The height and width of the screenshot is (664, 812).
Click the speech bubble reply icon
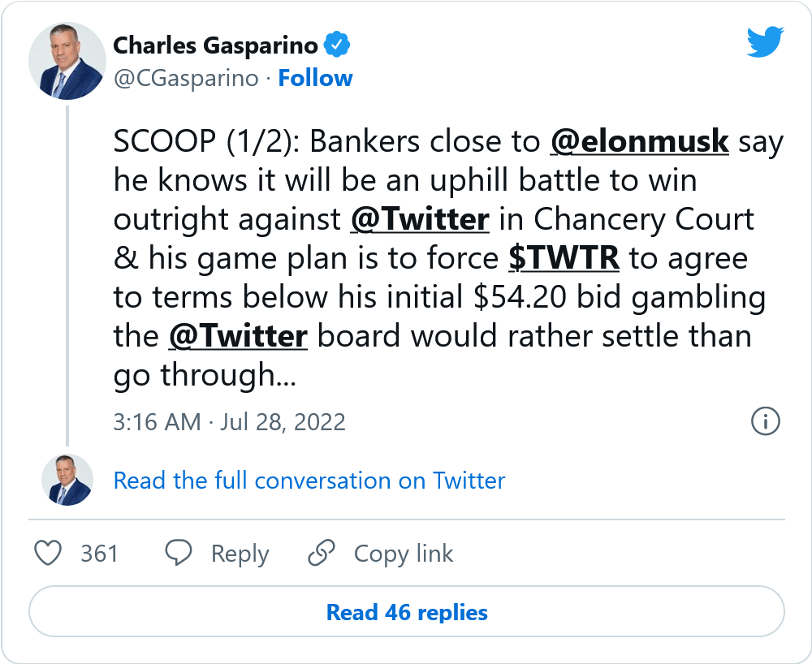click(x=178, y=554)
